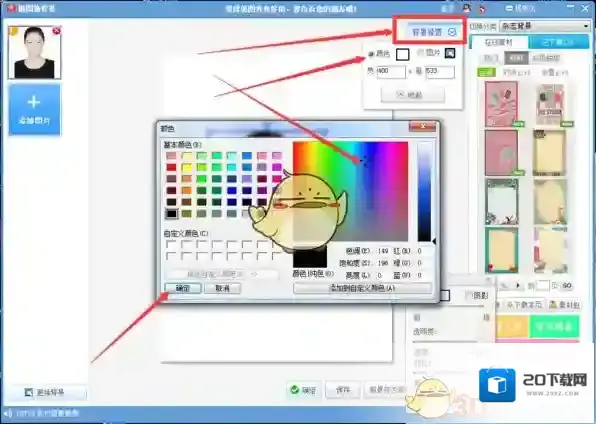Collapse the background panel with 收起 button
The height and width of the screenshot is (424, 596).
click(413, 95)
